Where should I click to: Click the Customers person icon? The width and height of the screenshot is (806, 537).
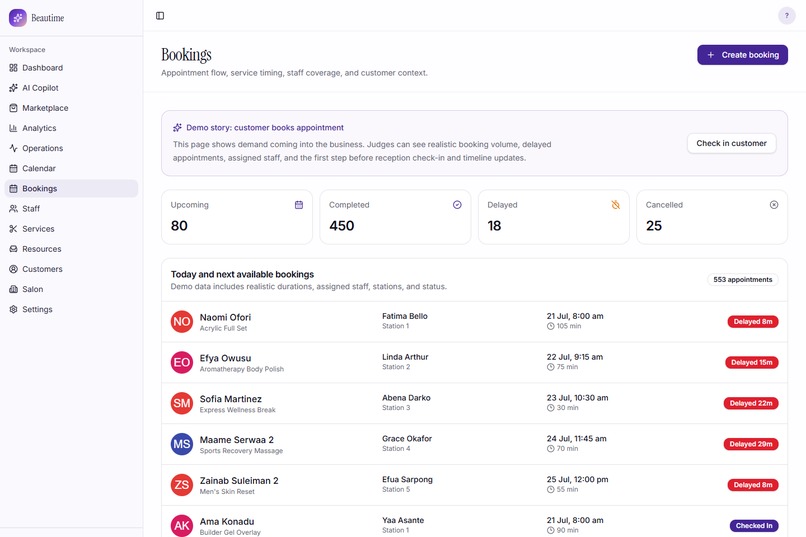click(x=13, y=269)
